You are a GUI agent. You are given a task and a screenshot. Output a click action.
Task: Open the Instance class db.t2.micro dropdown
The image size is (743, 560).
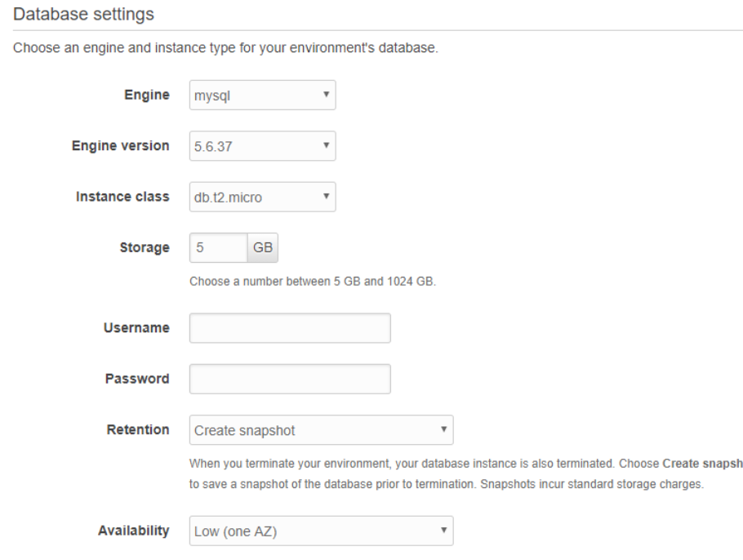262,197
